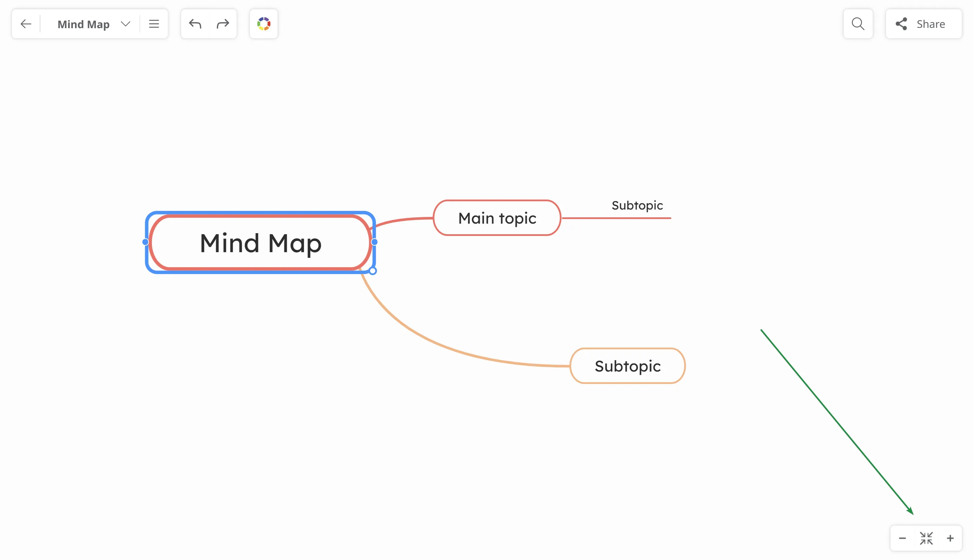Click the left blue handle on Mind Map node
The height and width of the screenshot is (560, 974).
point(145,242)
